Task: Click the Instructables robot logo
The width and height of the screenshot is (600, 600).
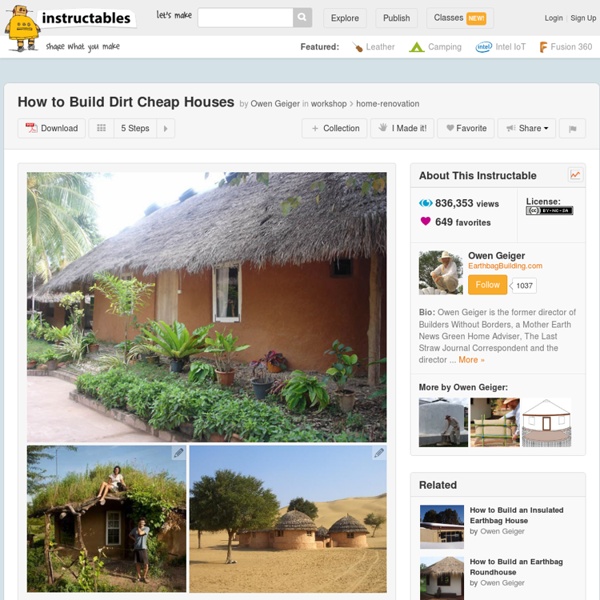Action: click(x=22, y=29)
